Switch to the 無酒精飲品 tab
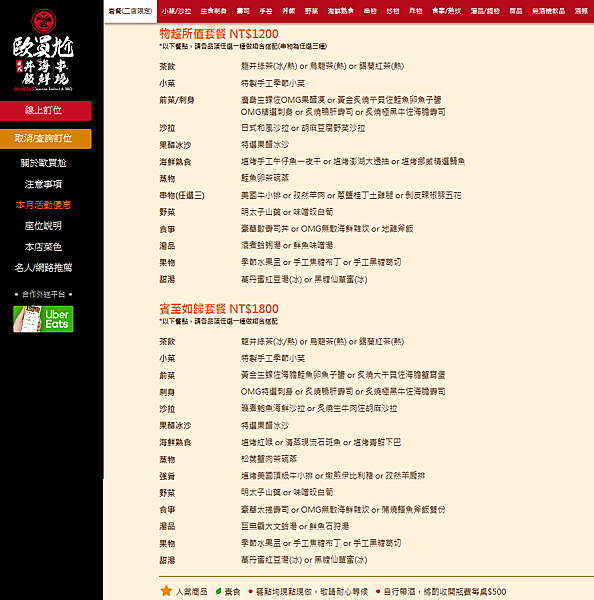Screen dimensions: 594x600 [x=548, y=11]
